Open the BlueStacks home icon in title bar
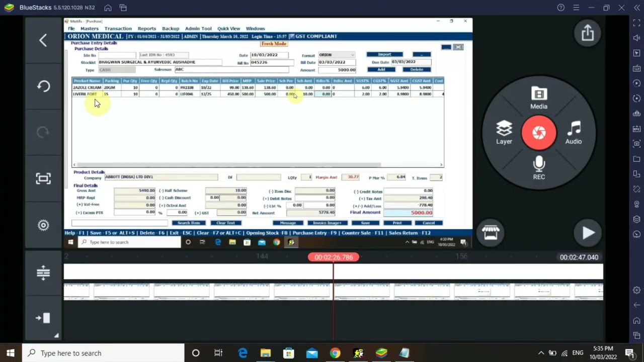This screenshot has height=362, width=644. (108, 8)
